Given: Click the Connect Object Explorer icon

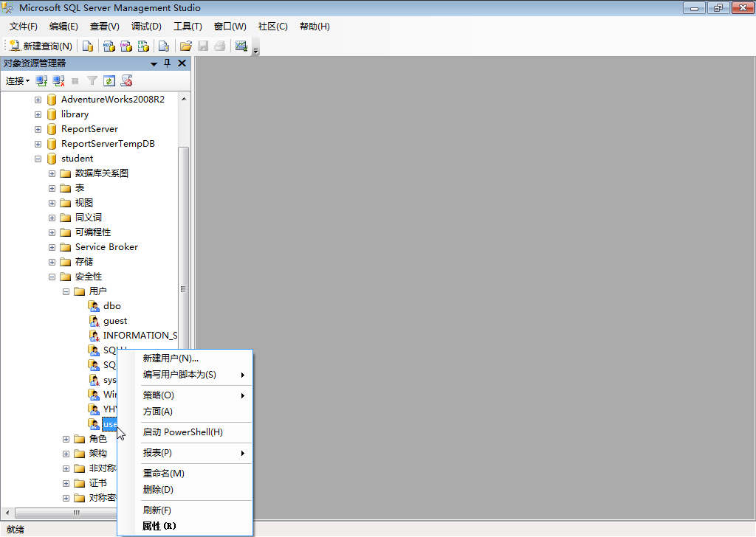Looking at the screenshot, I should point(41,81).
